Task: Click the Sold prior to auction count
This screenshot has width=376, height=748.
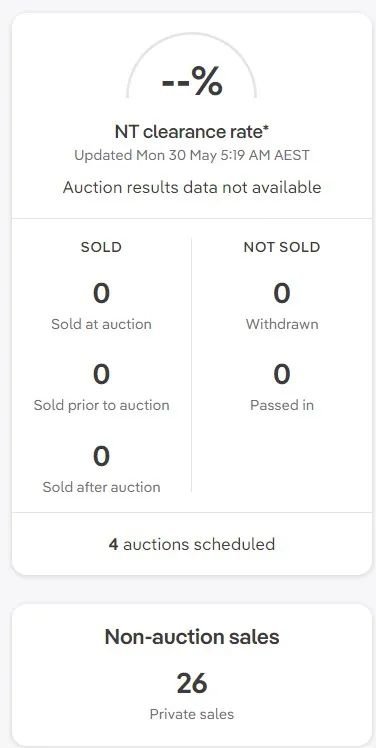Action: pyautogui.click(x=101, y=374)
